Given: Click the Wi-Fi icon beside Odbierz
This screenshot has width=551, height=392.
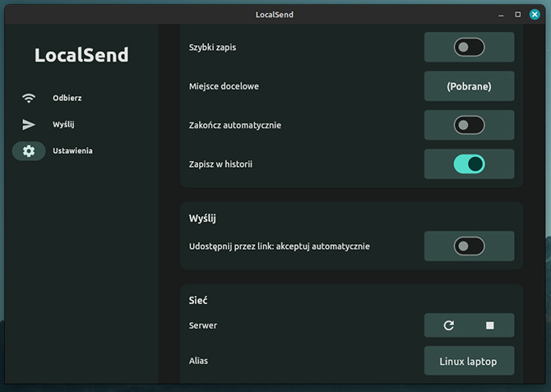Looking at the screenshot, I should 29,98.
